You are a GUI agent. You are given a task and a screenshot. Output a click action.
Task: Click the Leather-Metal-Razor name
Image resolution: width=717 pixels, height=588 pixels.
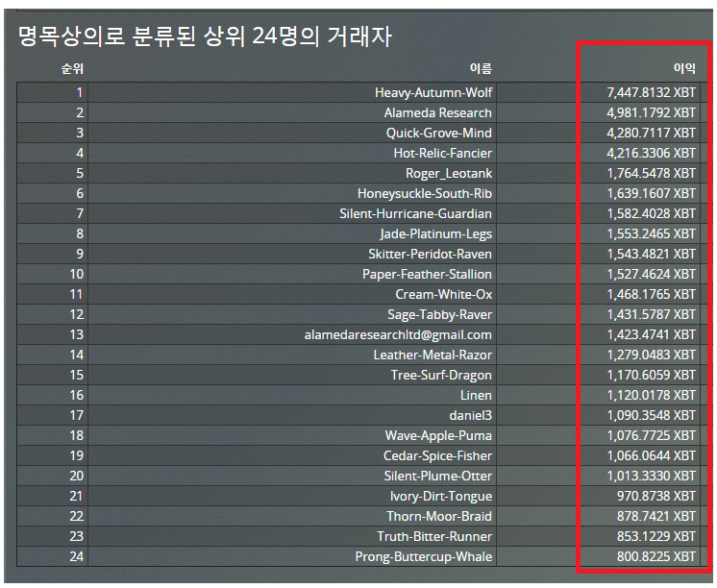[433, 355]
